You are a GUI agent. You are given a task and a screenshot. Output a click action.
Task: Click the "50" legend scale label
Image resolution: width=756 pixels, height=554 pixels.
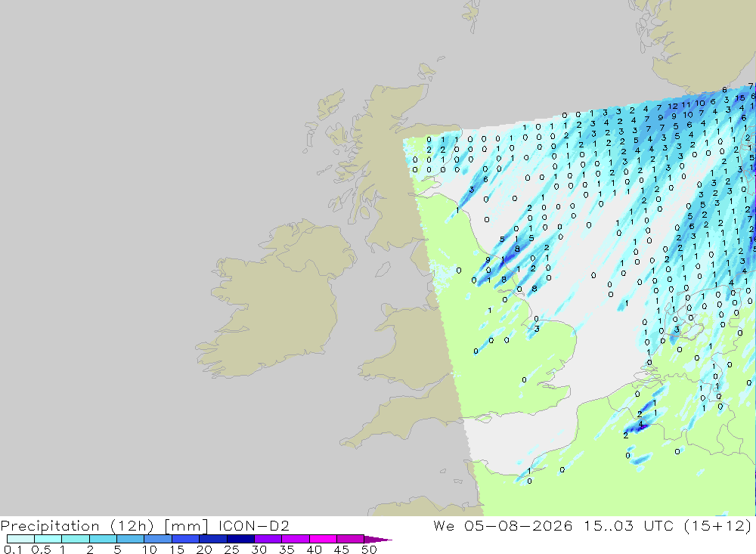pos(369,549)
